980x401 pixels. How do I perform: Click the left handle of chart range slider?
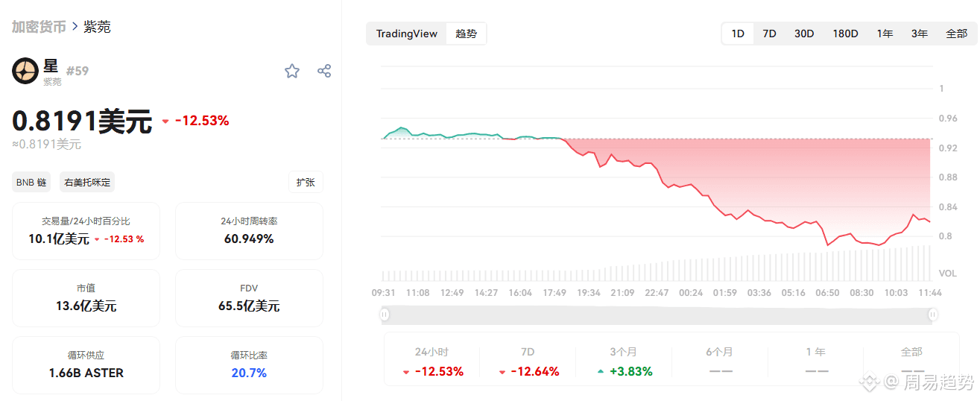(385, 315)
